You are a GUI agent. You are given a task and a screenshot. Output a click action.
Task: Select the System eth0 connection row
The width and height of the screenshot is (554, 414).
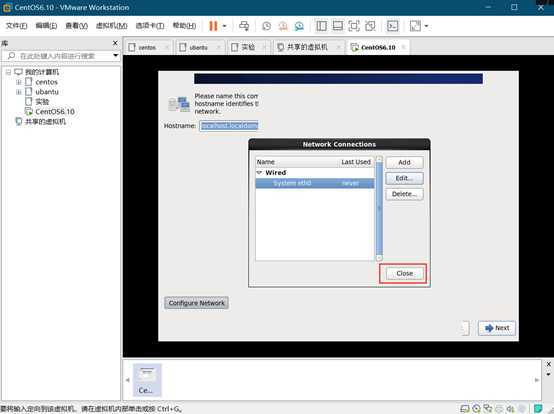click(x=315, y=183)
